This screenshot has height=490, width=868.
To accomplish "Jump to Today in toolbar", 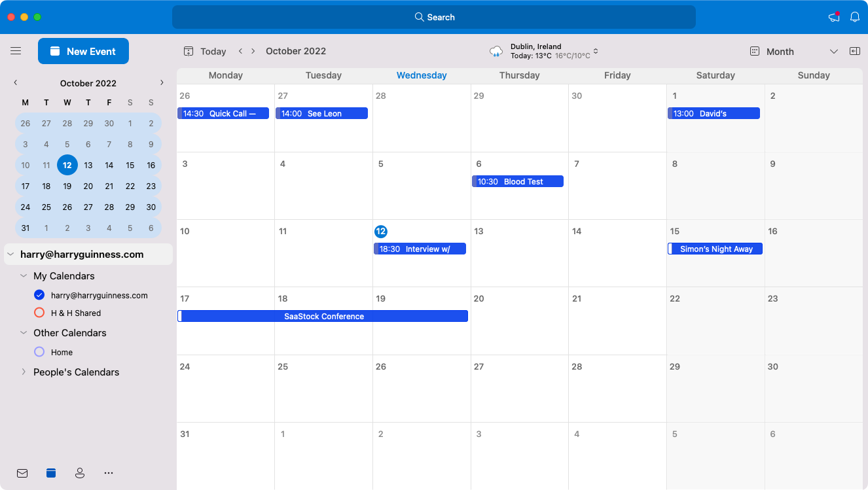I will (205, 51).
